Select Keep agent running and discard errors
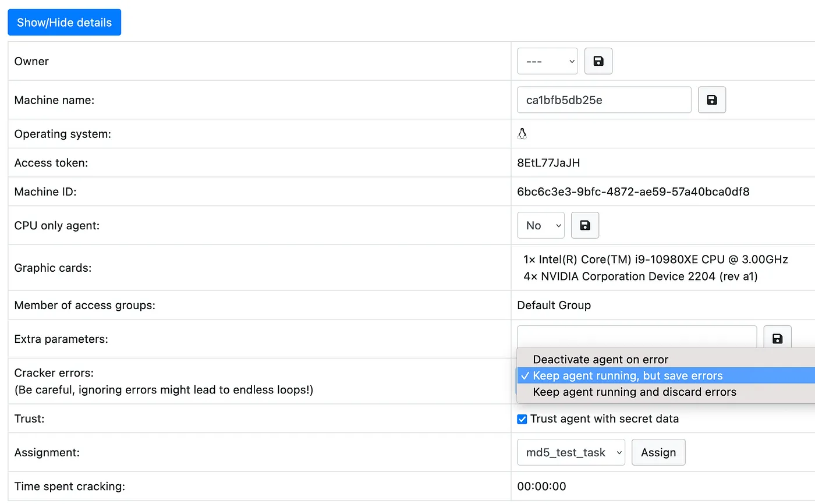Screen dimensions: 815x504 tap(665, 392)
